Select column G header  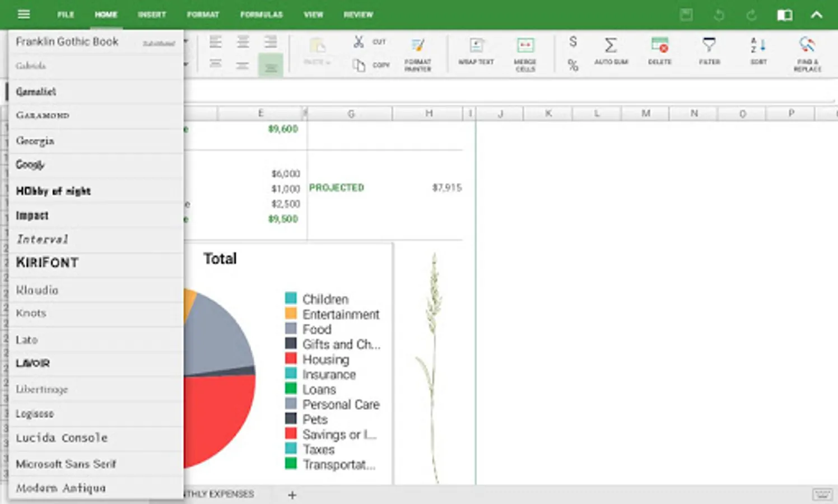[x=351, y=114]
